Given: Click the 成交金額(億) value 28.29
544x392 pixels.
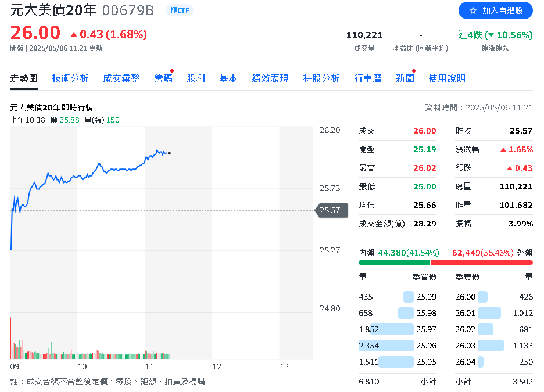Looking at the screenshot, I should [425, 224].
